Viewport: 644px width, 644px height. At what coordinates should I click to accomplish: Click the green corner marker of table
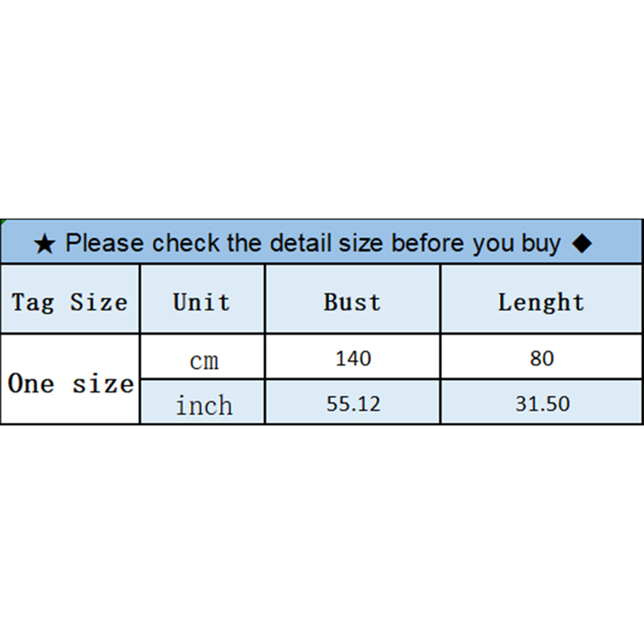[3, 222]
